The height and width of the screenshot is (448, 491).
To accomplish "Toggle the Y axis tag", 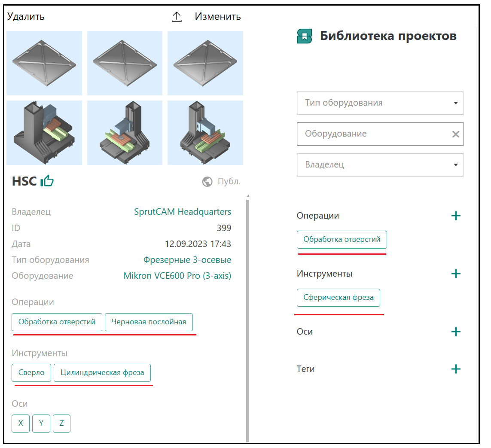I will click(41, 423).
